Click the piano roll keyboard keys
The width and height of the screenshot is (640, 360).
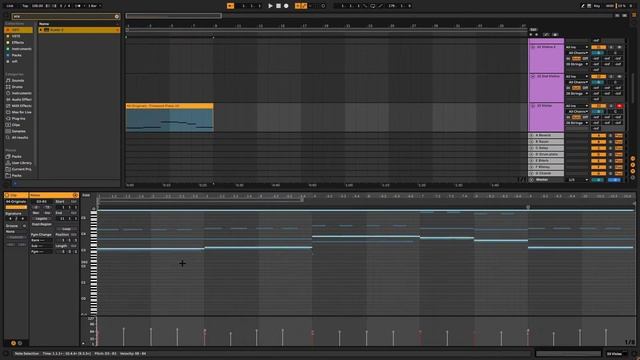click(94, 262)
